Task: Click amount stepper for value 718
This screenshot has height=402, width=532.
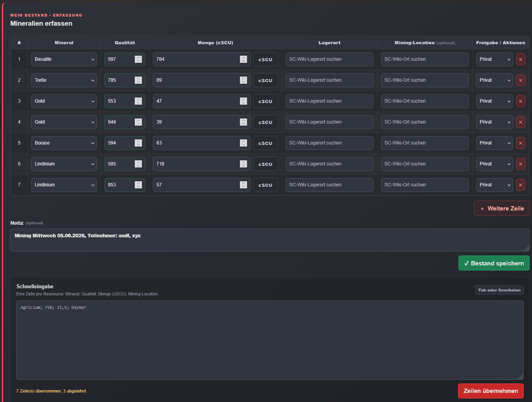Action: pos(243,164)
